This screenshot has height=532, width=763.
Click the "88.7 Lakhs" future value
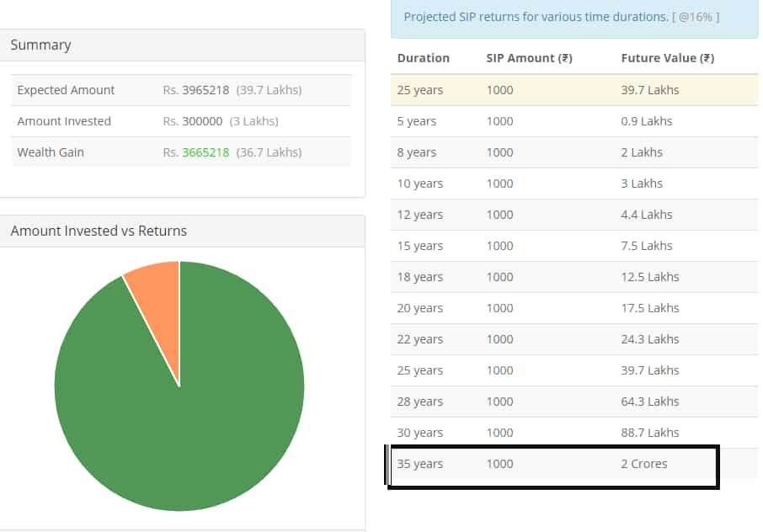650,433
